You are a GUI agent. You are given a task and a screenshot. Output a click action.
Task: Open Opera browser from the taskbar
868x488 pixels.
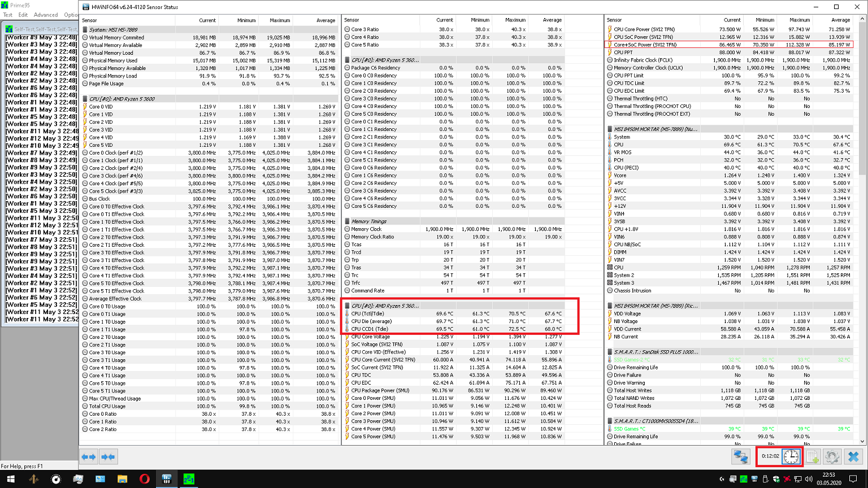[x=144, y=479]
